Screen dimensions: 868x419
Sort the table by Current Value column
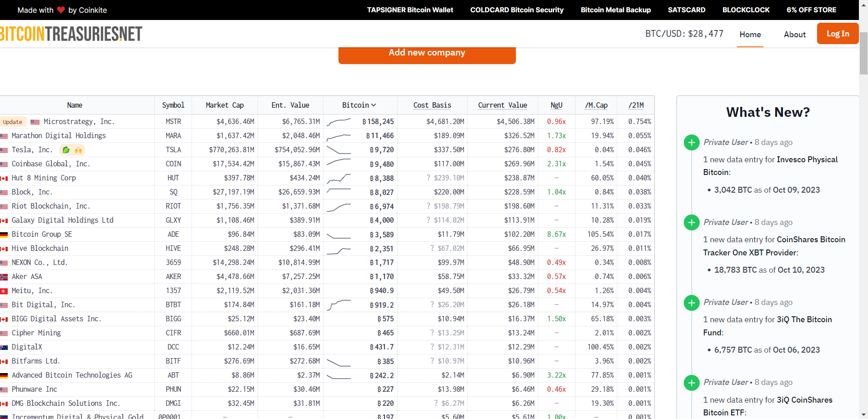[503, 105]
